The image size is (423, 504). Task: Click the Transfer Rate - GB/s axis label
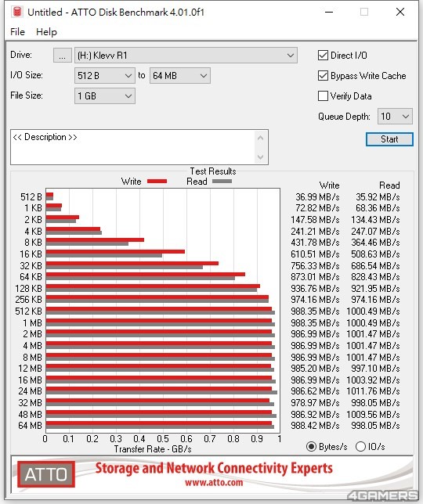click(153, 448)
